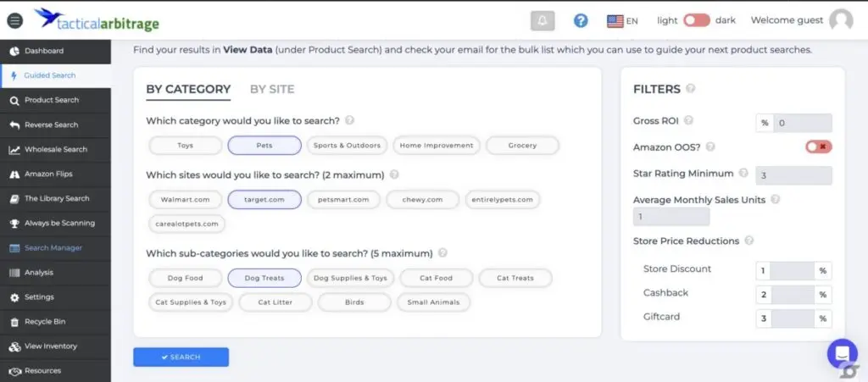868x382 pixels.
Task: Select the chewy.com site button
Action: (x=422, y=200)
